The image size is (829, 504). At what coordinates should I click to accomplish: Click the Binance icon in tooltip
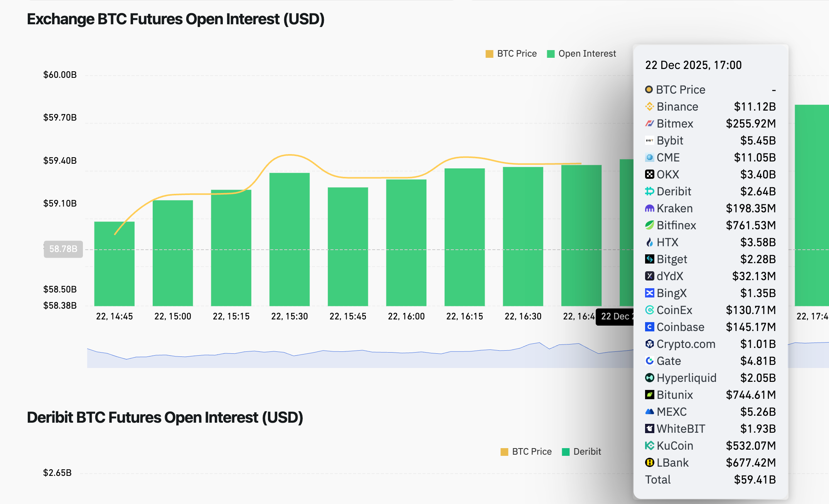pos(650,106)
